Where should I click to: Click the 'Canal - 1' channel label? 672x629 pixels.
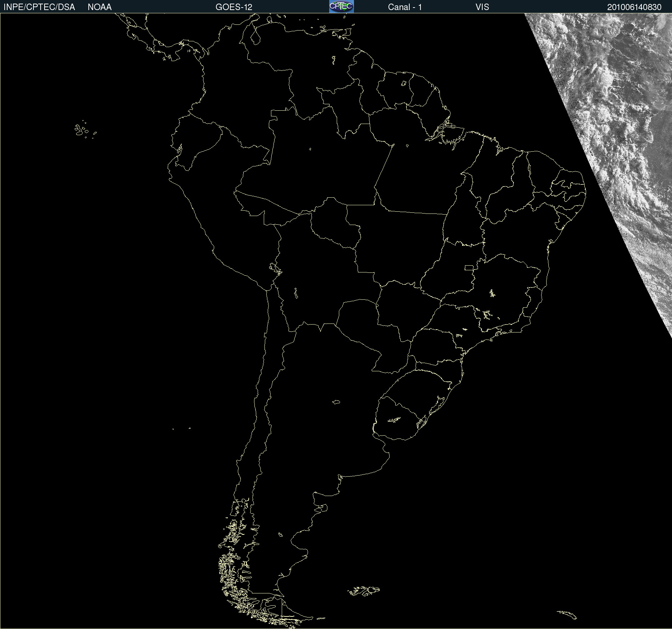(x=405, y=7)
